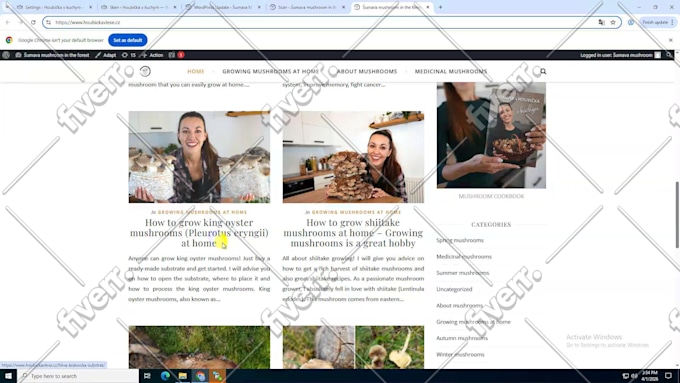Open Task View in taskbar
680x383 pixels.
(x=147, y=376)
